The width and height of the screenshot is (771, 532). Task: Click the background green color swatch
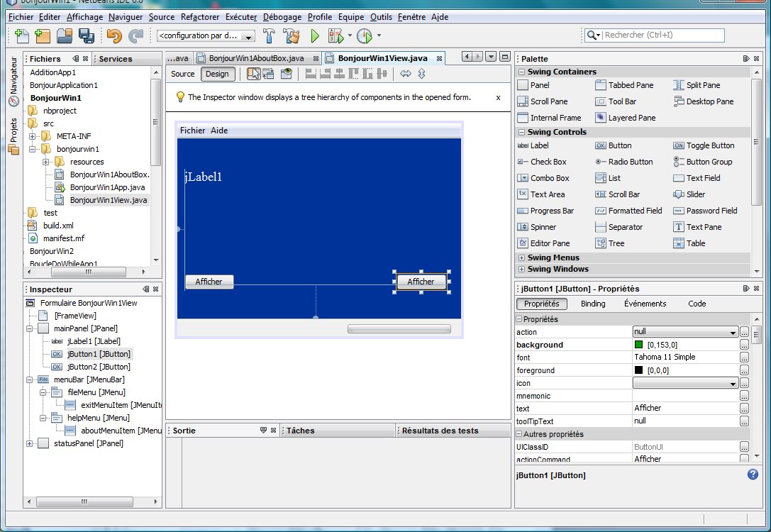click(x=639, y=345)
